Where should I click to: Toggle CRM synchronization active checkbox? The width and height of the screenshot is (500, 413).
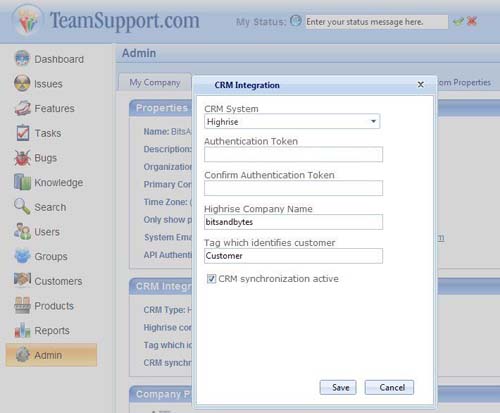point(211,278)
